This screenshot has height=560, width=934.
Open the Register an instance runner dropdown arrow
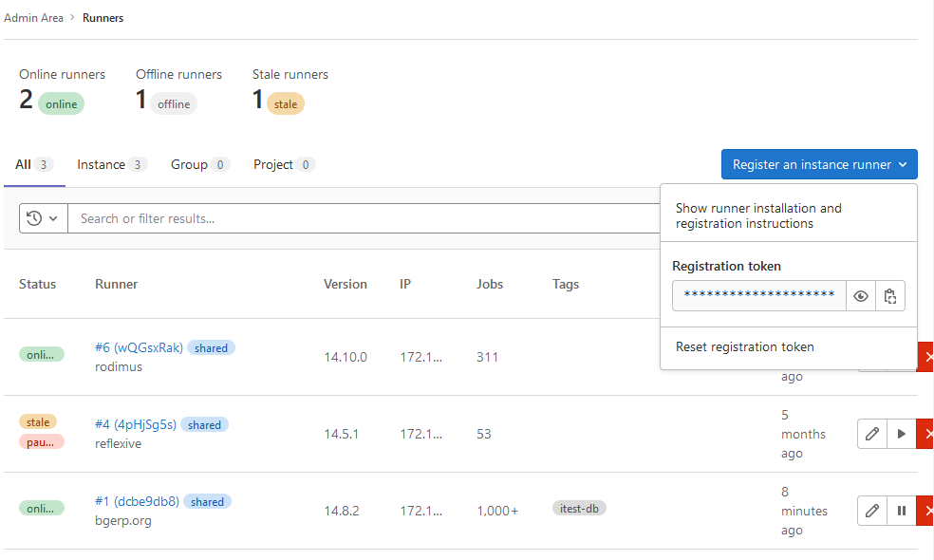pos(904,163)
